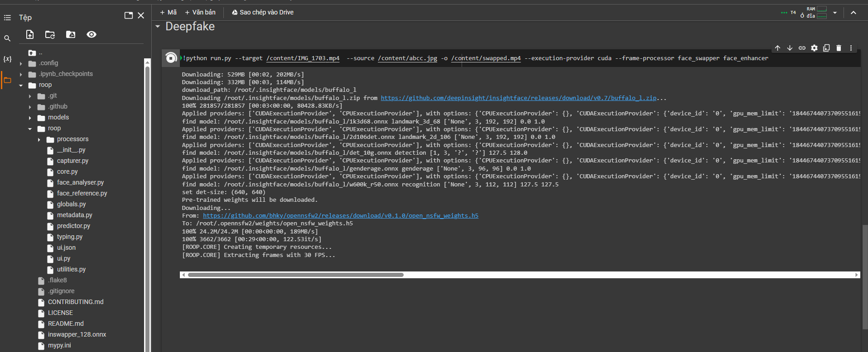Expand the processors folder
The image size is (868, 352).
click(x=39, y=139)
